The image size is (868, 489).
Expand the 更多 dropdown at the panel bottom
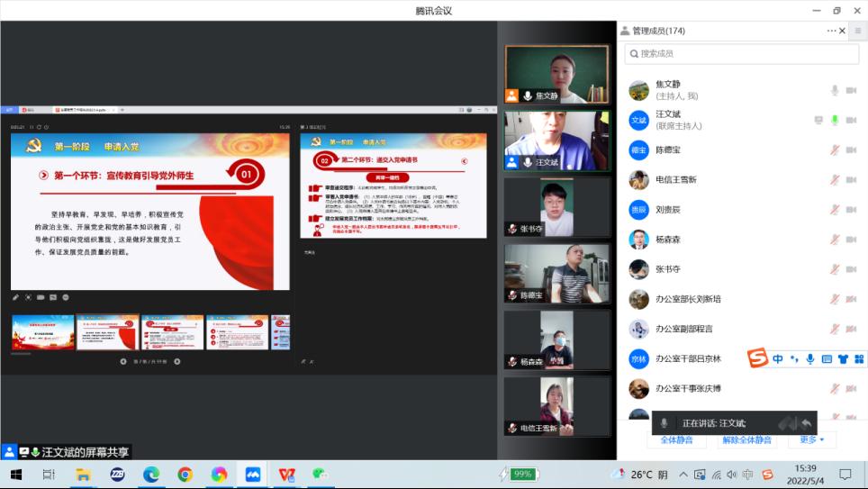click(811, 439)
